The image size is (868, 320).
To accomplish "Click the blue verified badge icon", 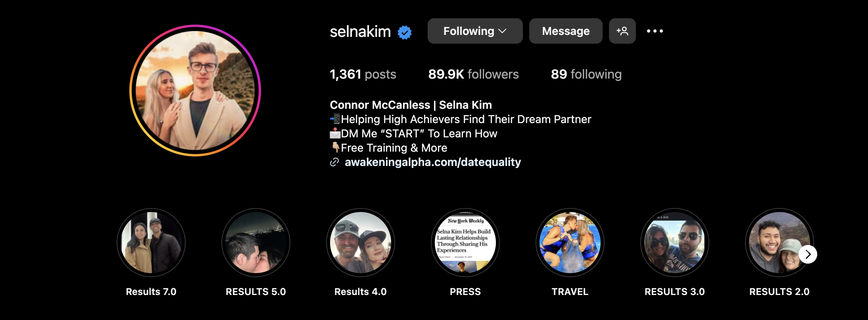I will pyautogui.click(x=405, y=32).
